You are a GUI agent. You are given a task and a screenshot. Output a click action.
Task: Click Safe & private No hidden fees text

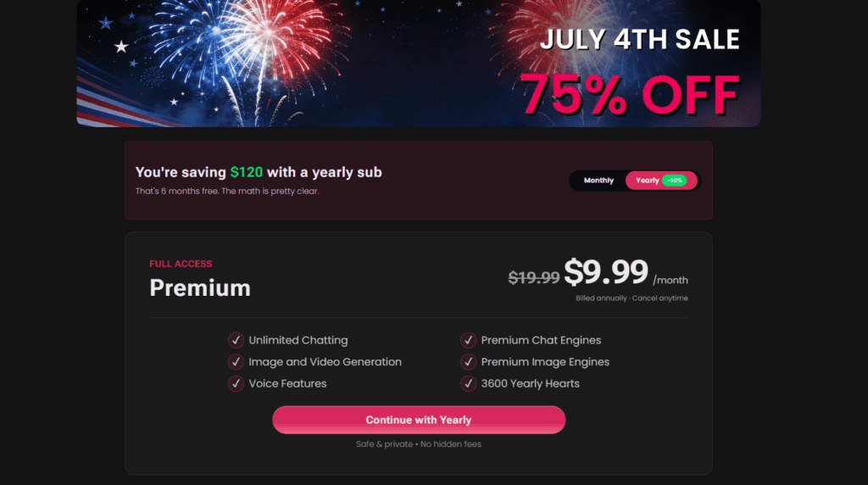[419, 444]
